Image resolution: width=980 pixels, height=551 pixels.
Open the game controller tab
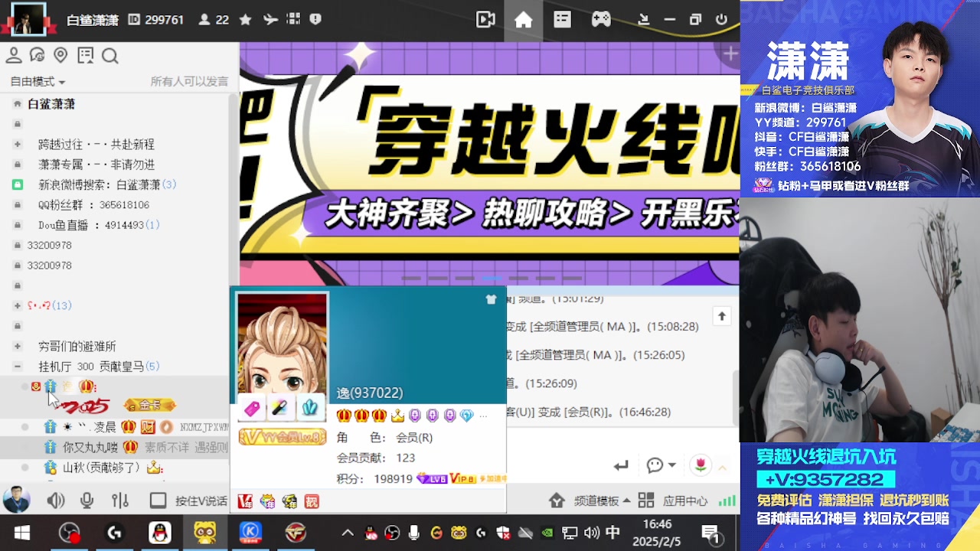tap(601, 20)
